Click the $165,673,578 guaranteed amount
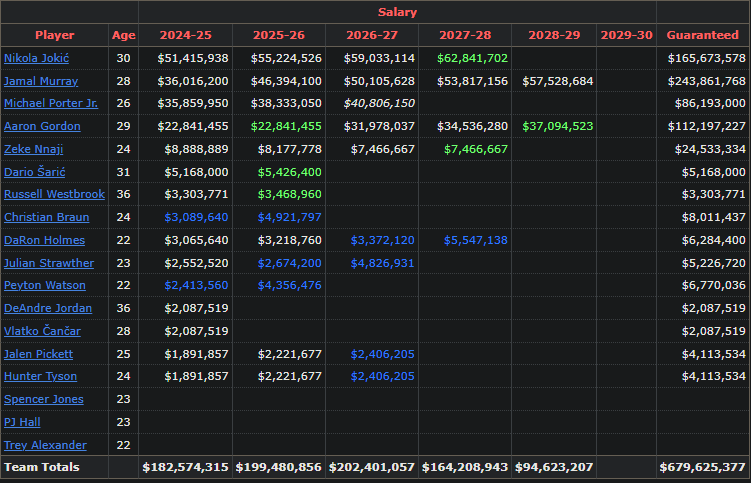 [x=707, y=58]
